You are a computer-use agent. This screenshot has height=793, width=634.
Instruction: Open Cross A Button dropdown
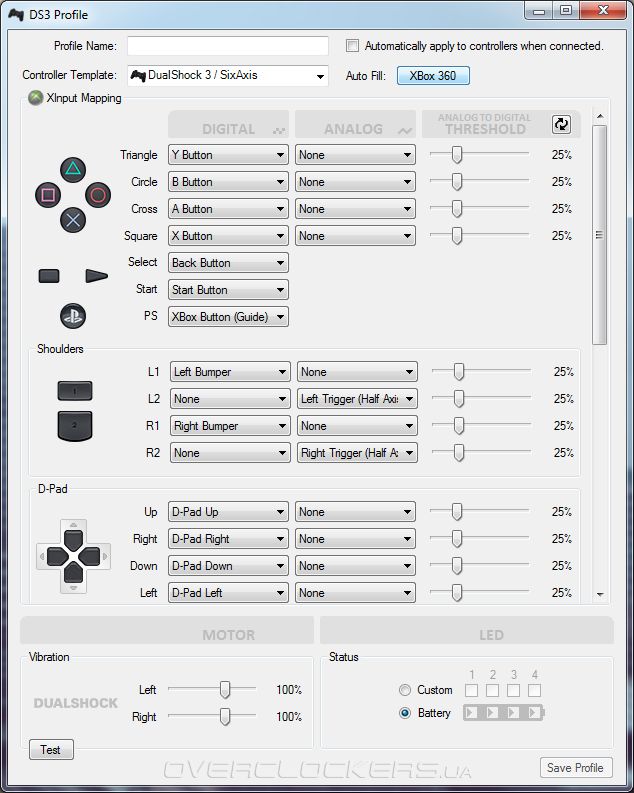tap(229, 209)
